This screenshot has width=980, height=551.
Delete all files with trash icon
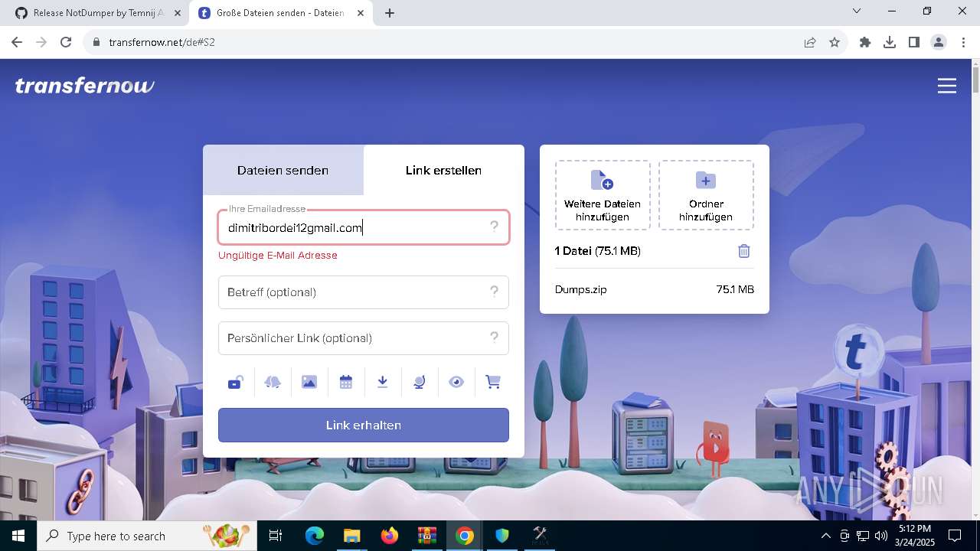point(744,251)
